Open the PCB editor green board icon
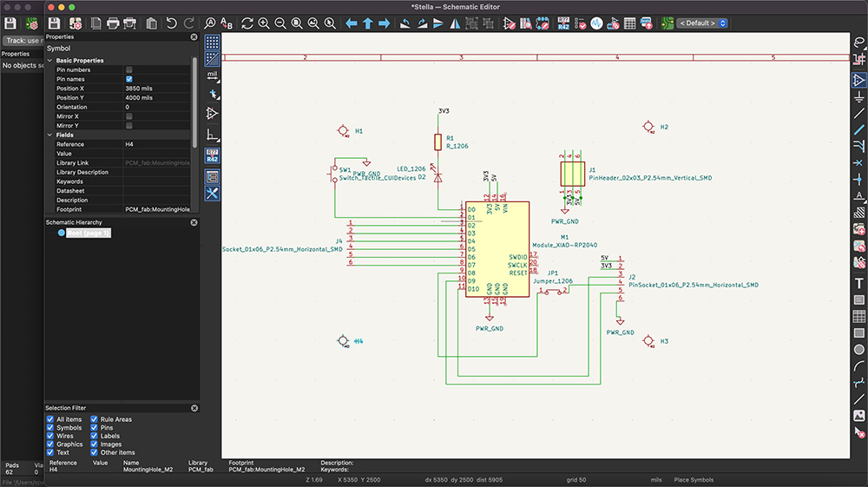The width and height of the screenshot is (868, 487). 667,23
